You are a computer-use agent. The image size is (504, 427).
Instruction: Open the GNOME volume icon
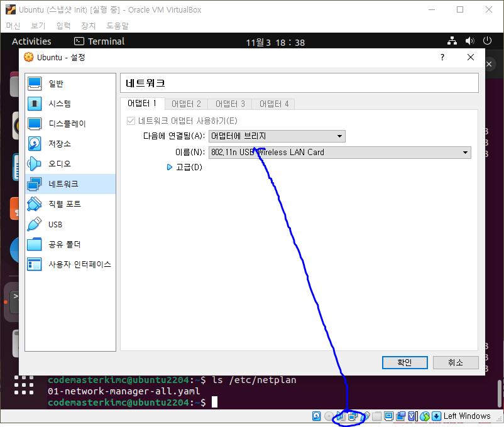pos(469,41)
